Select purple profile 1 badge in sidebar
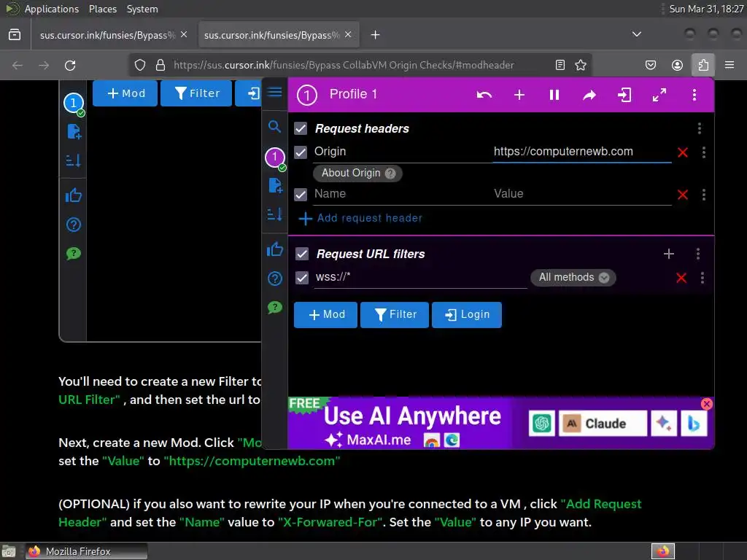This screenshot has height=560, width=747. pos(275,157)
